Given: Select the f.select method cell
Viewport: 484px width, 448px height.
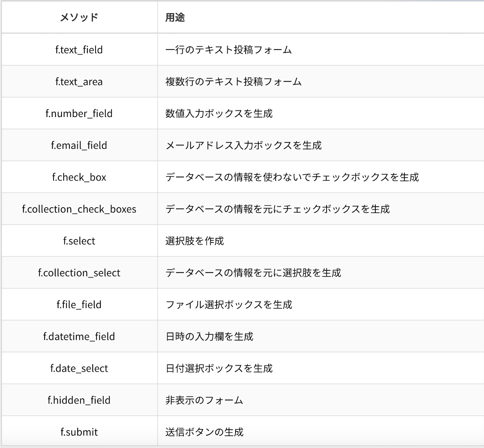Looking at the screenshot, I should click(x=79, y=241).
